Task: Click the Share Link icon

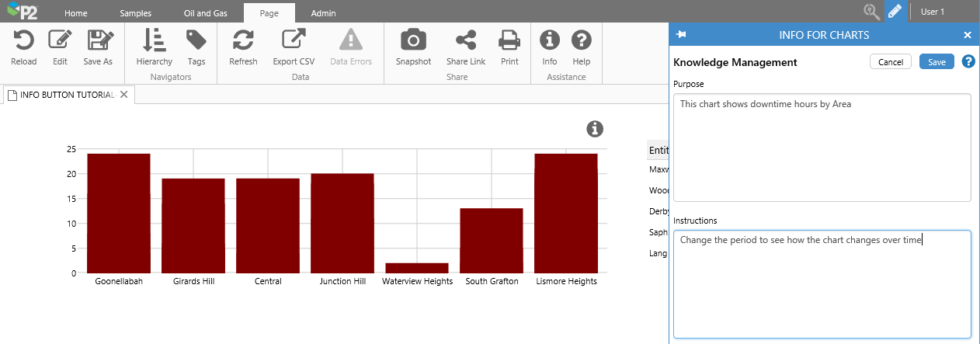Action: (x=467, y=41)
